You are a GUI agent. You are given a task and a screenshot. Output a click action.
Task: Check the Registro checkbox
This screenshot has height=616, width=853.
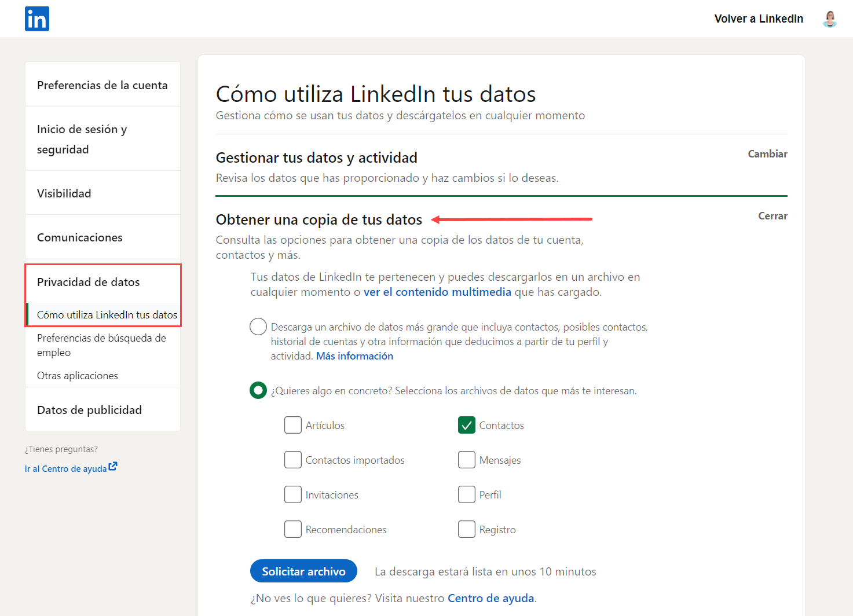(467, 529)
